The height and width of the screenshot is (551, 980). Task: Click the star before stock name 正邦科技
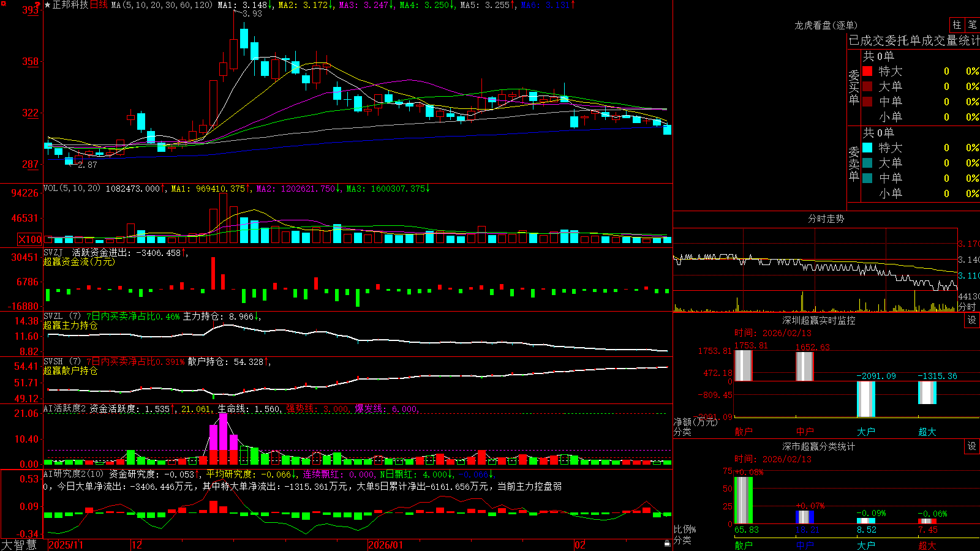(x=48, y=5)
